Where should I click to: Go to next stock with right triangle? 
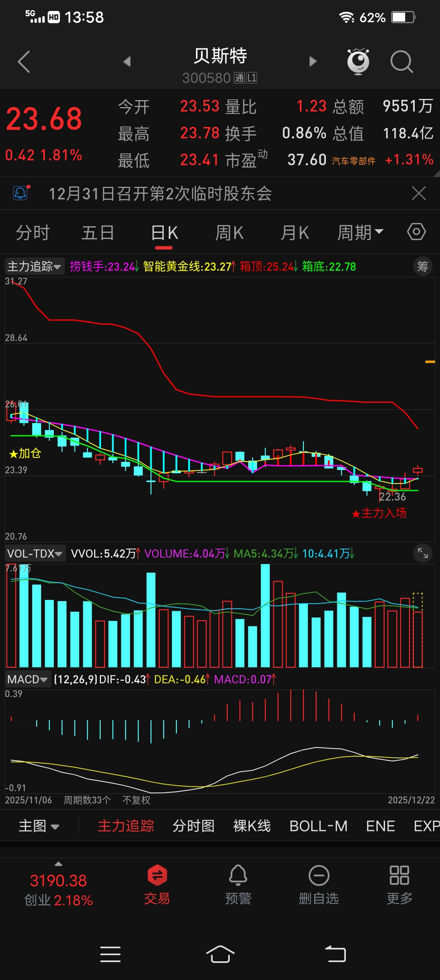pos(312,61)
